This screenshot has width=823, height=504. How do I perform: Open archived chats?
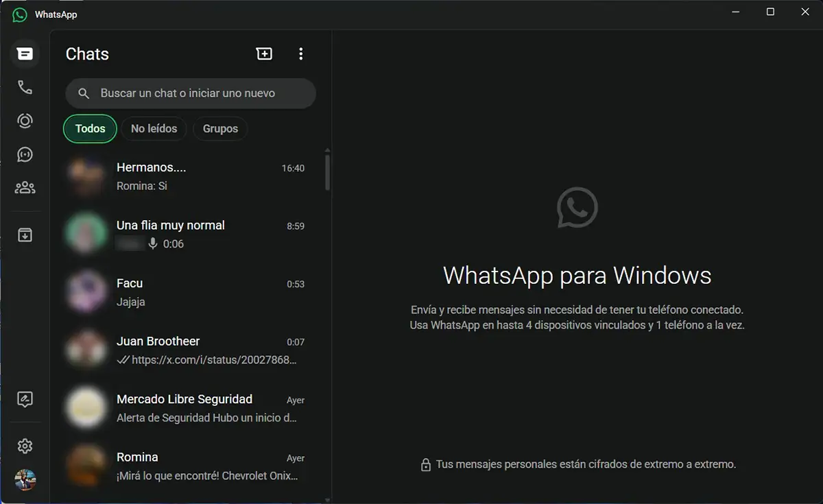pos(25,235)
